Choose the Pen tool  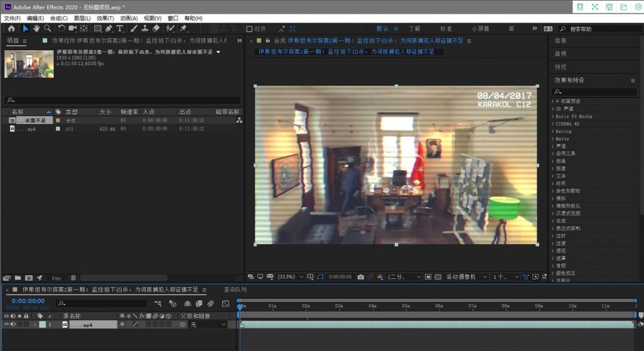[x=109, y=29]
